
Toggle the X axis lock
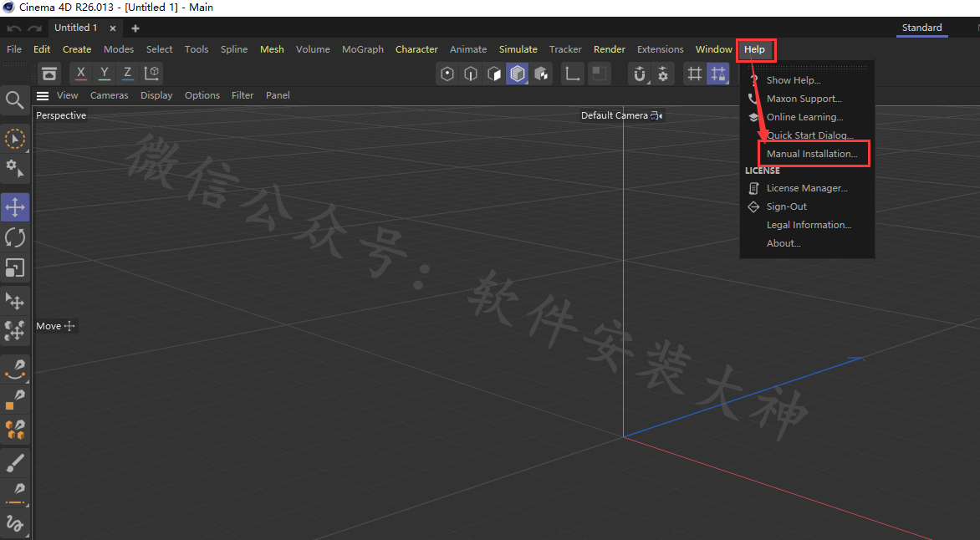click(80, 73)
